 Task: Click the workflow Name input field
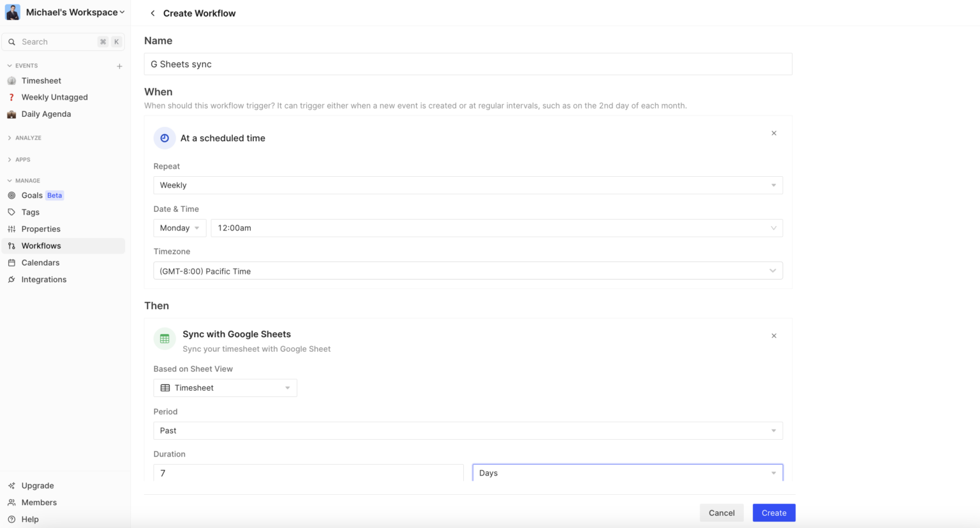point(468,64)
